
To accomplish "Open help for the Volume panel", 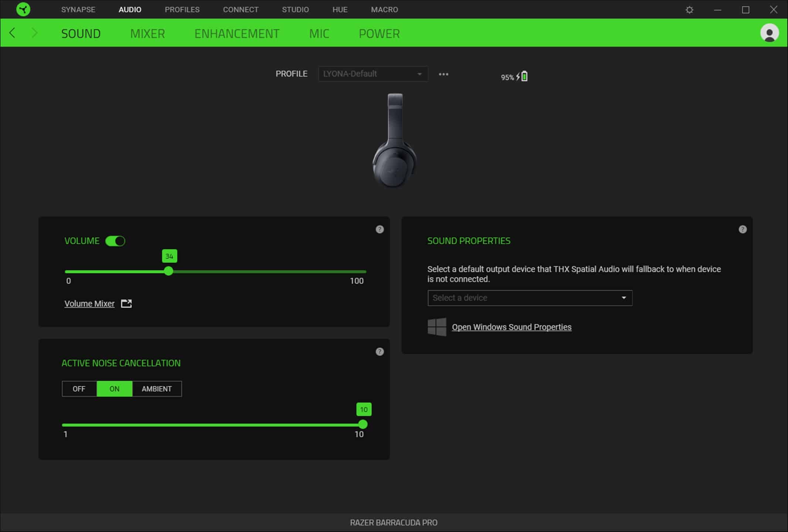I will 380,229.
